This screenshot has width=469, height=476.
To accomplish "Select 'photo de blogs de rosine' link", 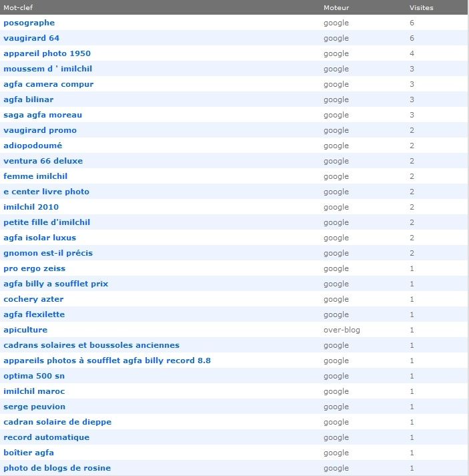I will tap(57, 468).
